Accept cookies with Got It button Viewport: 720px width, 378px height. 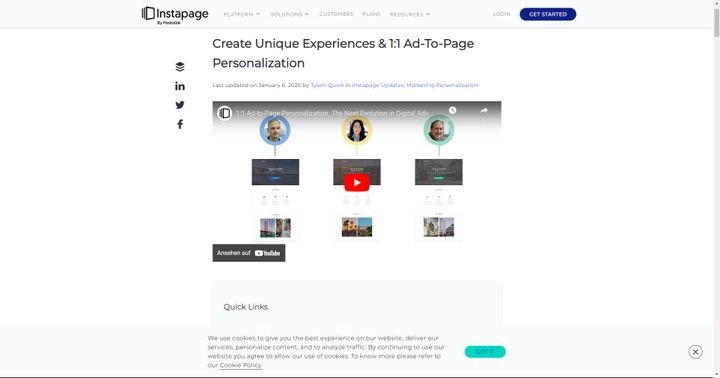(x=485, y=351)
